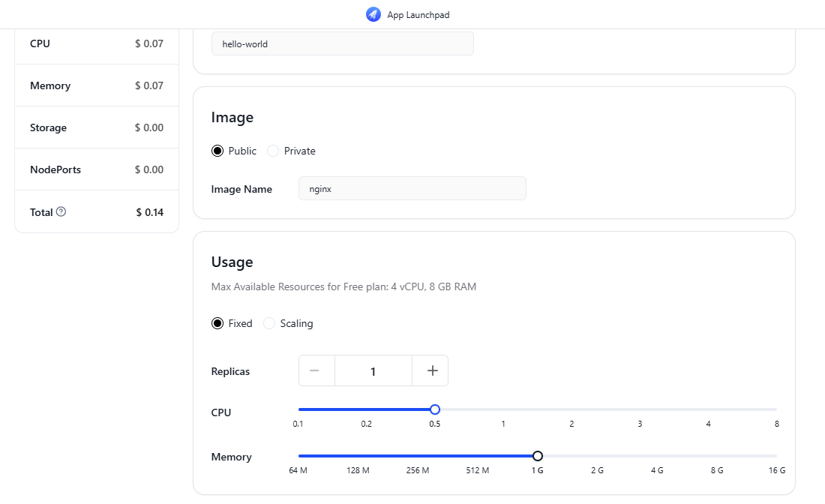Click the App Launchpad rocket icon
Image resolution: width=825 pixels, height=504 pixels.
373,14
